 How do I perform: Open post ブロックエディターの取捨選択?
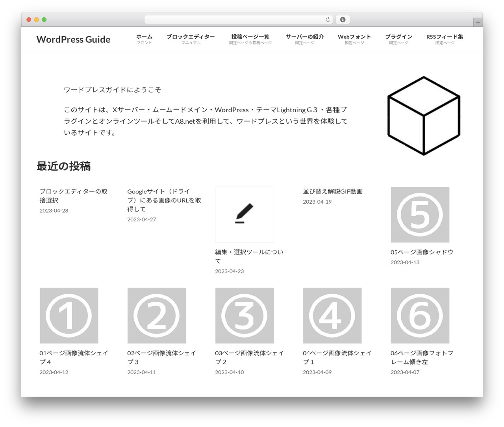(x=73, y=196)
